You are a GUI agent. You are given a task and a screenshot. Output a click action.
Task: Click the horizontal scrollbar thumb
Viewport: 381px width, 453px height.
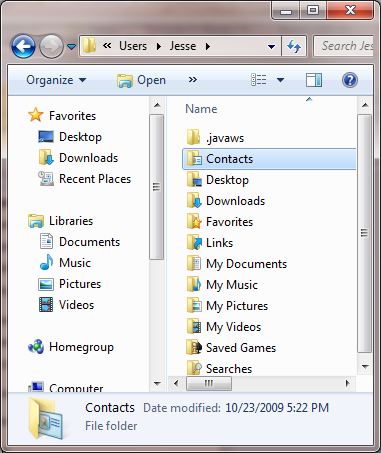point(209,383)
